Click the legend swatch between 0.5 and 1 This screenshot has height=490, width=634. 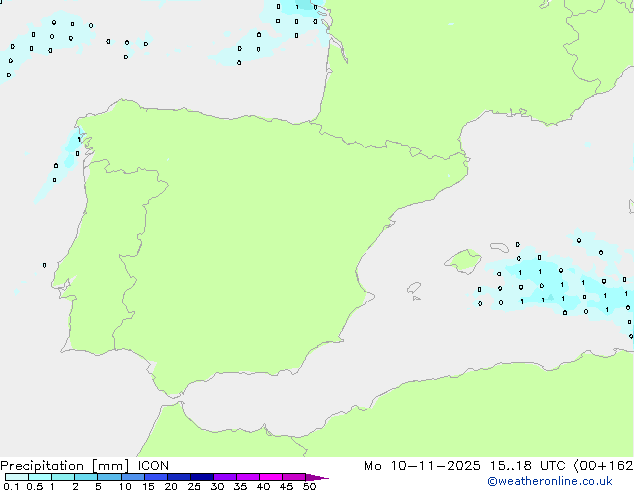click(x=40, y=477)
